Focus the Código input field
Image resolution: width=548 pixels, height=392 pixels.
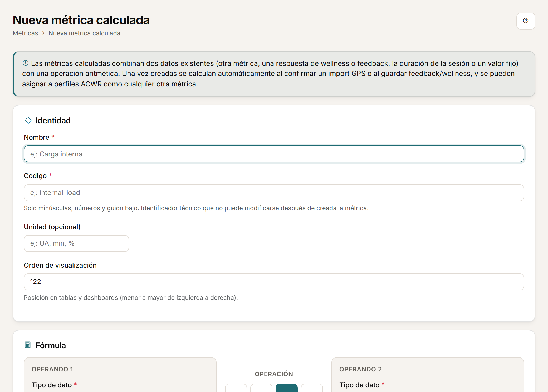click(x=274, y=193)
